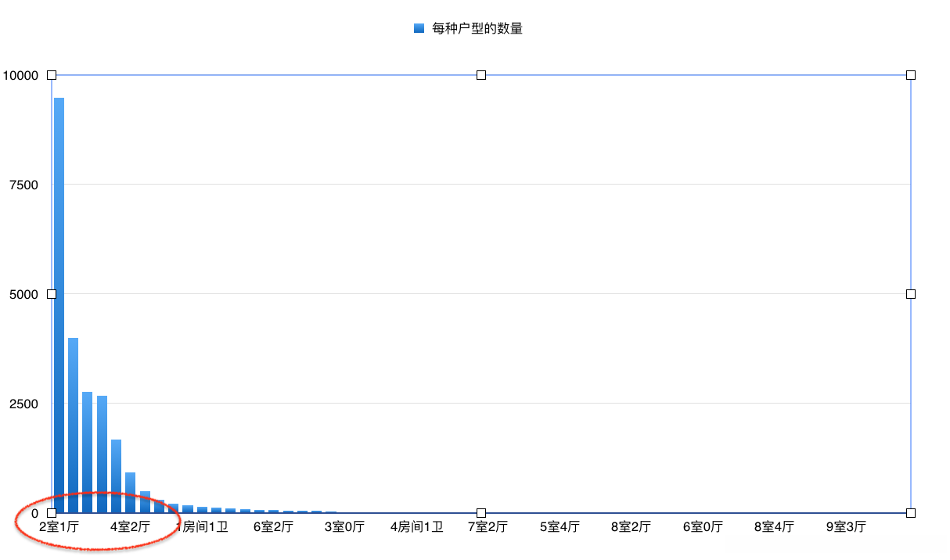Screen dimensions: 950x560
Task: Select the 4房间1卫 x-axis label
Action: point(416,527)
